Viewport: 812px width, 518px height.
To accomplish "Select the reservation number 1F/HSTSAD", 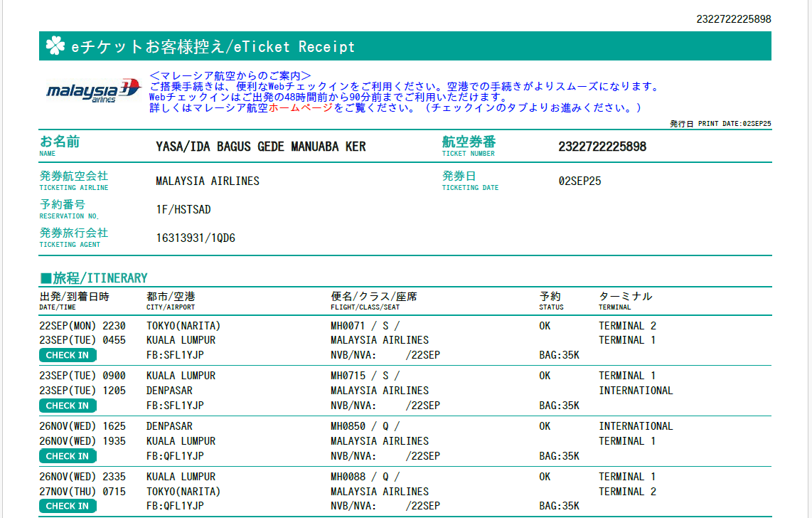I will [183, 210].
